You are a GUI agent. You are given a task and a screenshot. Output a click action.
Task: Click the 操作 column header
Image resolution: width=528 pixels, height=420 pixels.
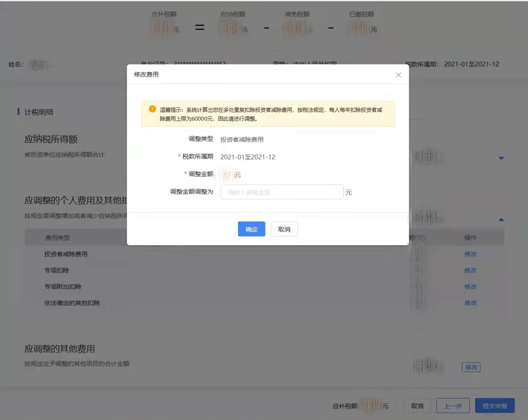[470, 237]
